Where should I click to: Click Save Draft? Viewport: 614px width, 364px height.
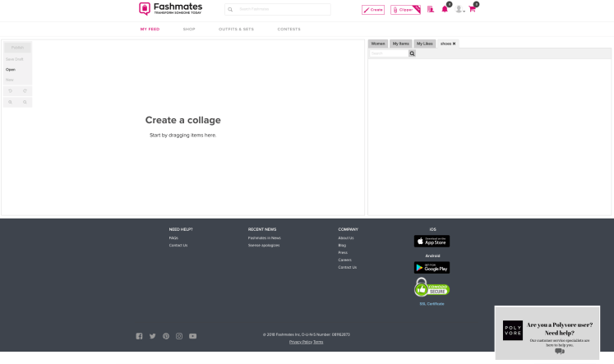15,59
